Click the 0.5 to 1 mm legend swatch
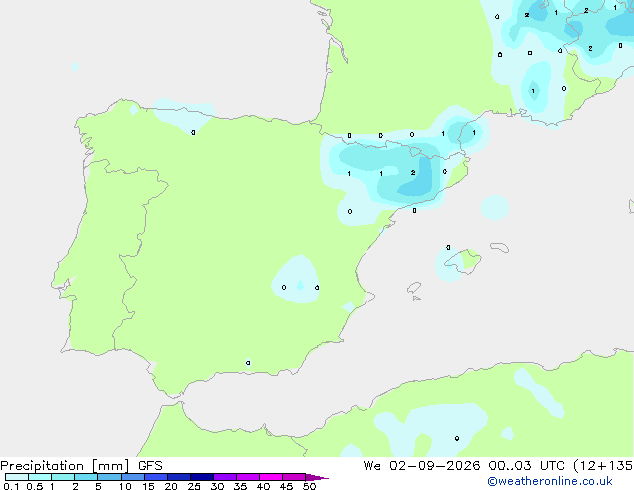Image resolution: width=634 pixels, height=490 pixels. (40, 477)
